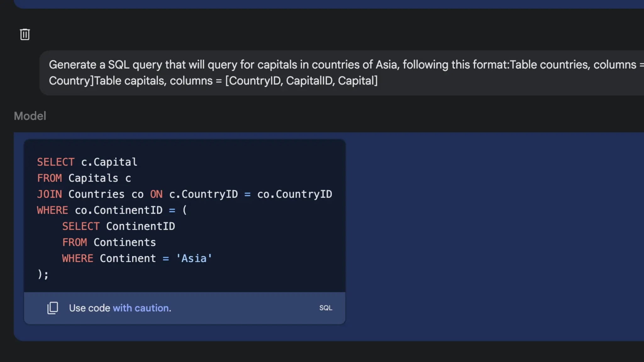Click the "SELECT ContinentID" subquery line
644x362 pixels.
coord(118,226)
